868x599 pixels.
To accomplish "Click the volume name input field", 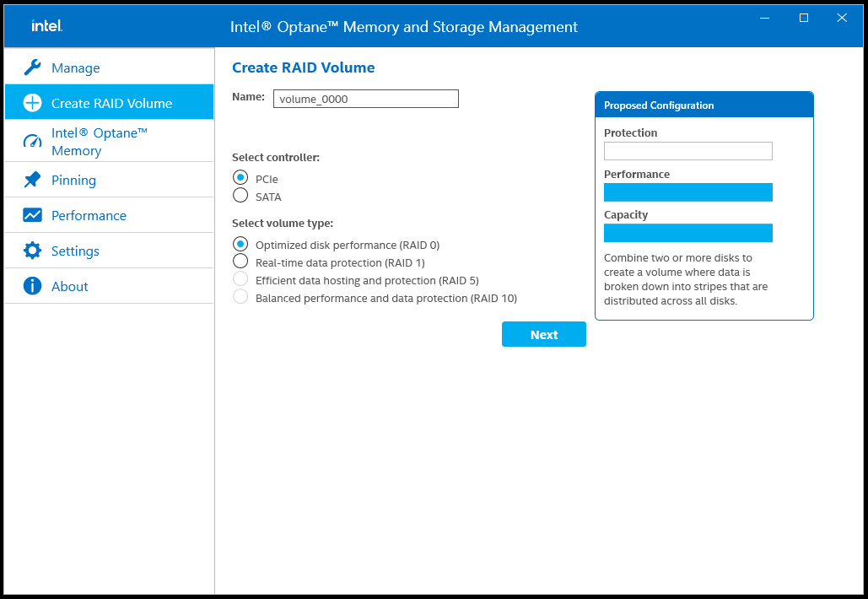I will click(x=365, y=99).
